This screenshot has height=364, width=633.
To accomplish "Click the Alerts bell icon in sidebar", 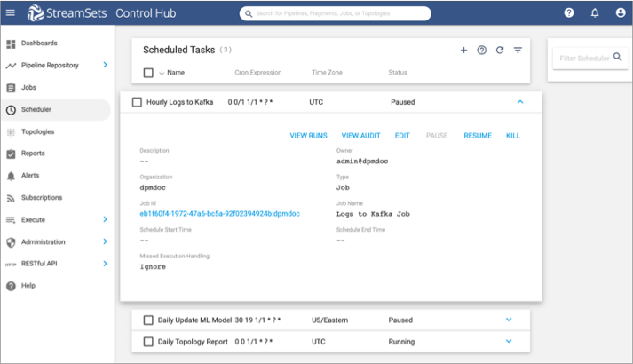I will click(11, 176).
